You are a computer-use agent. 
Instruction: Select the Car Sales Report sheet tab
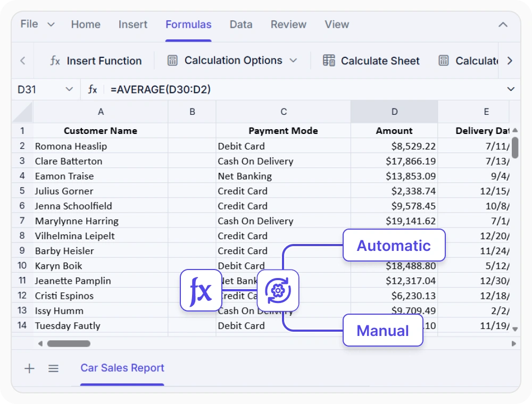pyautogui.click(x=122, y=368)
